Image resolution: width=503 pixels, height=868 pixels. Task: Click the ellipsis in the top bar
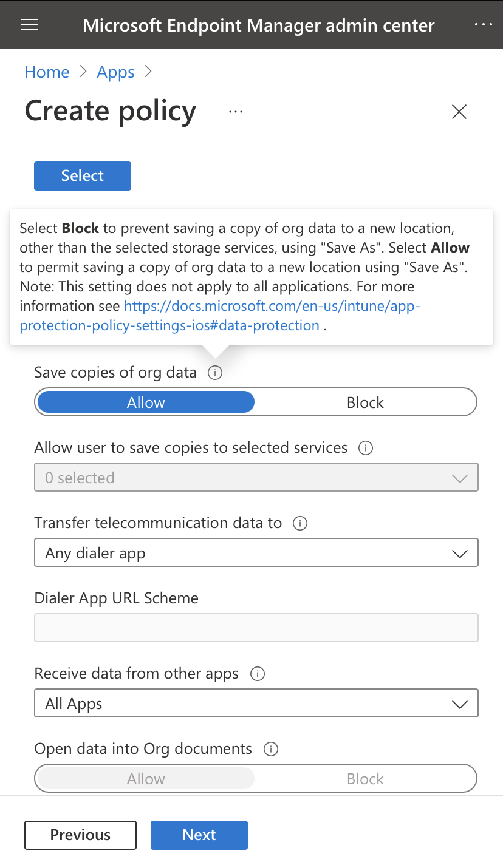tap(484, 24)
